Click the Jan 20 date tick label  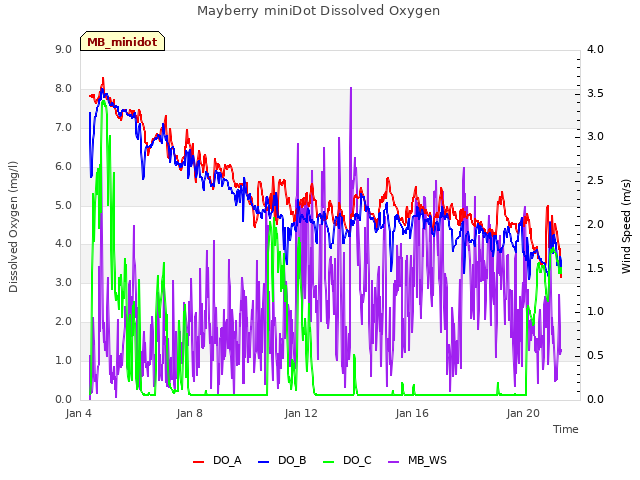coord(523,413)
